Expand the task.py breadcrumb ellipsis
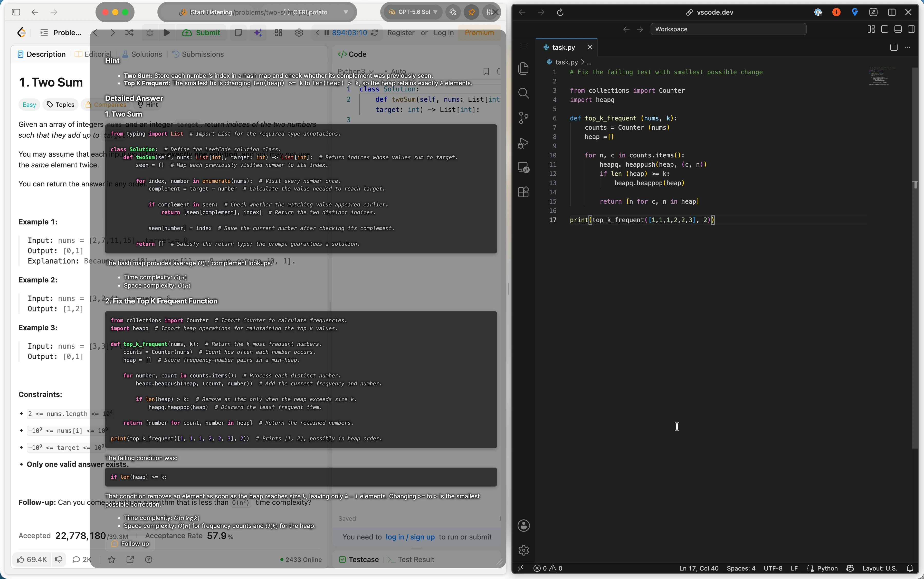This screenshot has height=579, width=924. pos(589,62)
